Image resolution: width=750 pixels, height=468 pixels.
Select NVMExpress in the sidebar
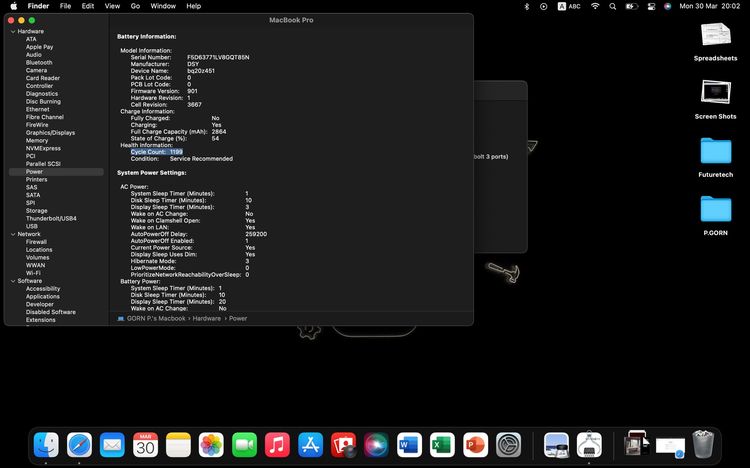pyautogui.click(x=43, y=148)
